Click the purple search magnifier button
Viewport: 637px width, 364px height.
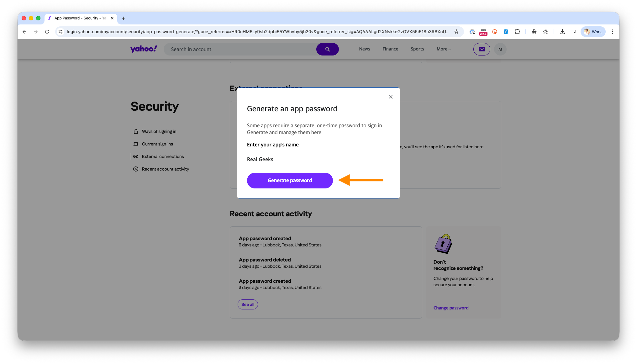[327, 49]
